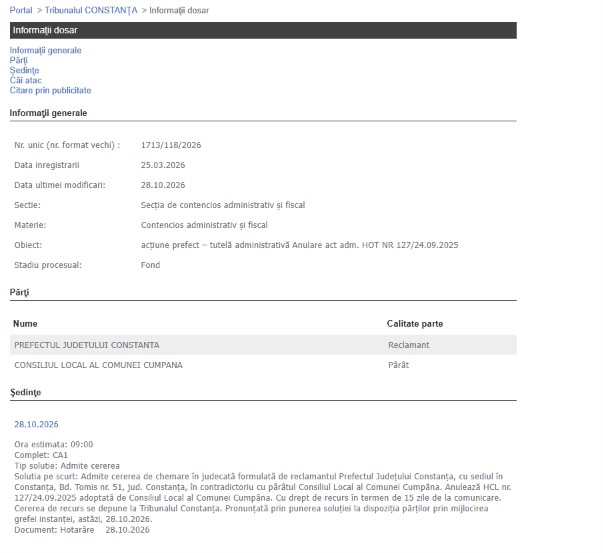Open Citare prin publicitate link

pyautogui.click(x=50, y=90)
